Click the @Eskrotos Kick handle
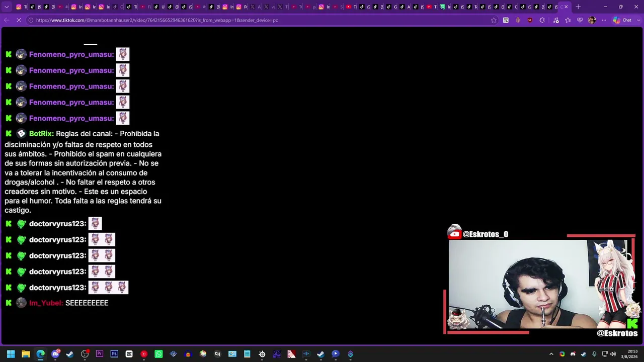 tap(617, 333)
